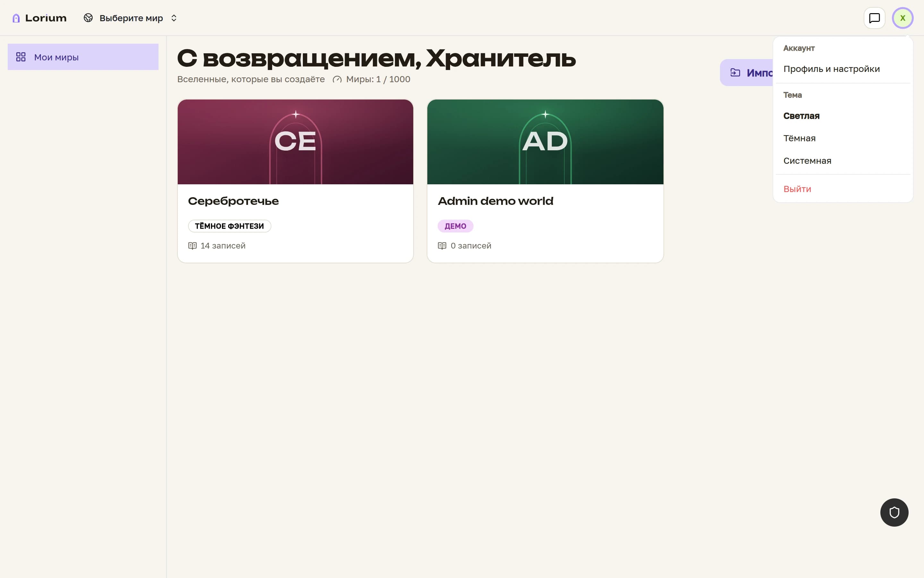Toggle the user avatar X menu
924x578 pixels.
click(x=903, y=18)
